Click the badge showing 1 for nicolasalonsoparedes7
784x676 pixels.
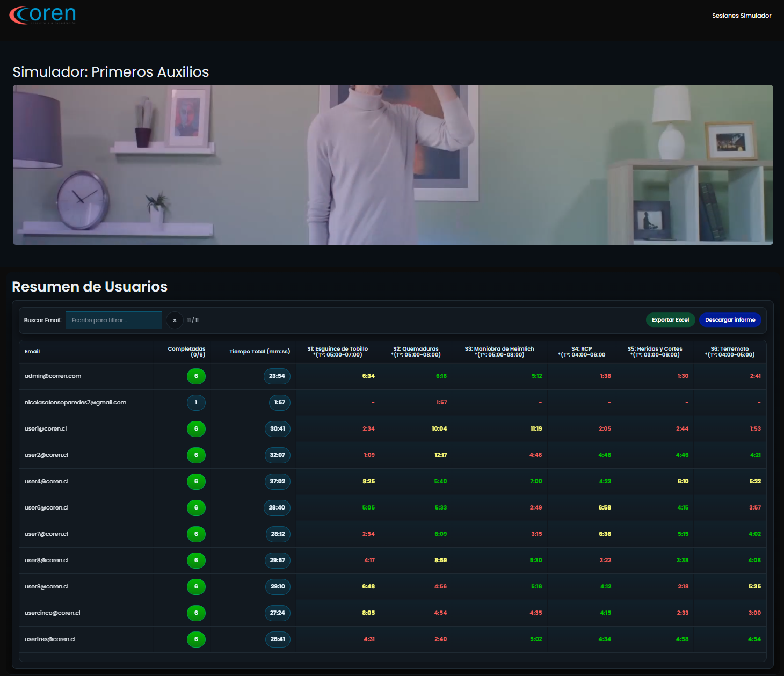coord(196,403)
